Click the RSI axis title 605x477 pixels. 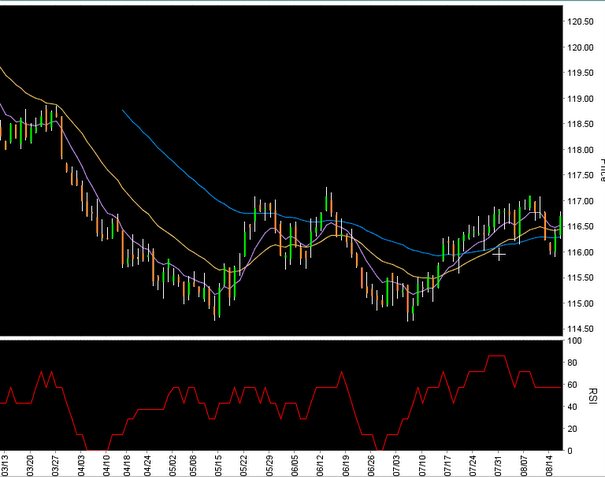pyautogui.click(x=593, y=396)
